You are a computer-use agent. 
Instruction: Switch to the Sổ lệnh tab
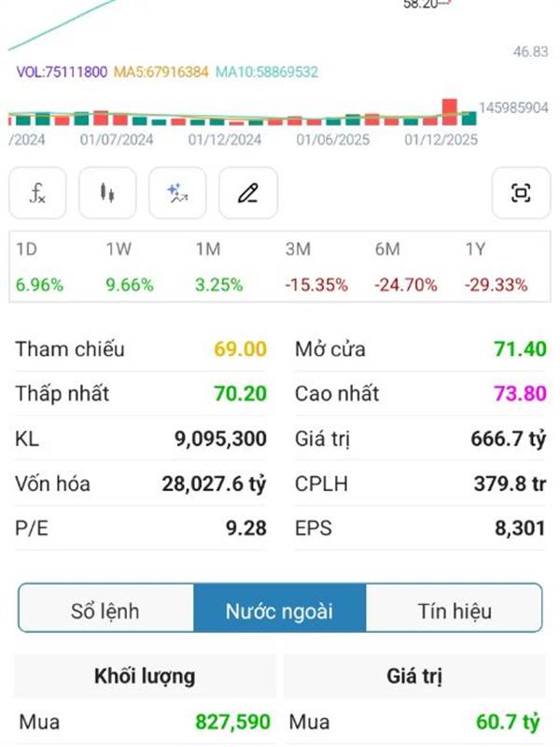(105, 612)
